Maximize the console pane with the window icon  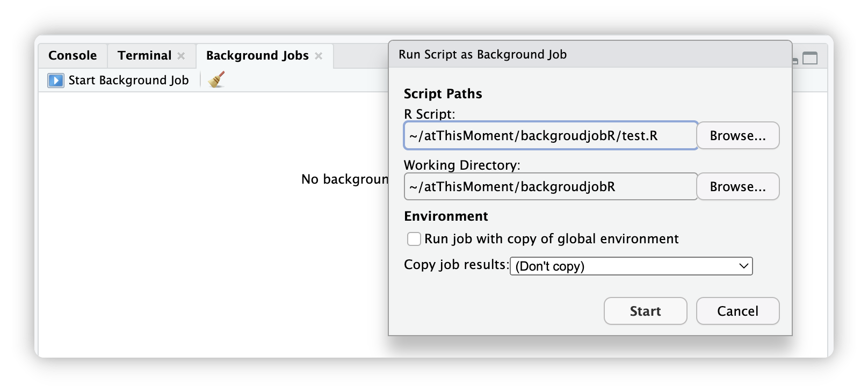(x=810, y=58)
